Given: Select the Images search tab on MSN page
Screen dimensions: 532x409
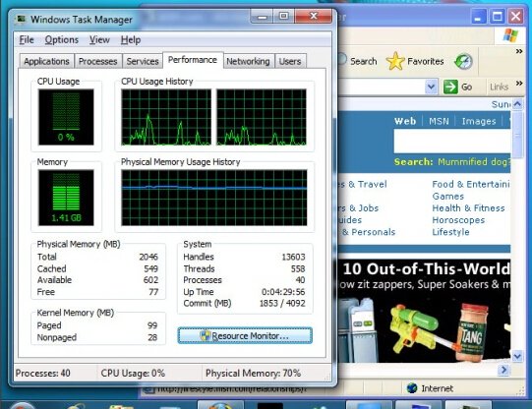Looking at the screenshot, I should 479,121.
